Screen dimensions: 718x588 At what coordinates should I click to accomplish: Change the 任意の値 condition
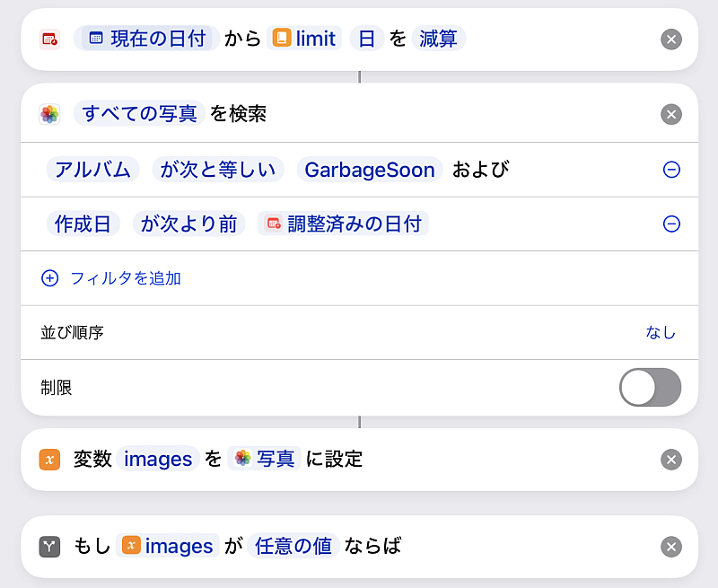pos(293,546)
